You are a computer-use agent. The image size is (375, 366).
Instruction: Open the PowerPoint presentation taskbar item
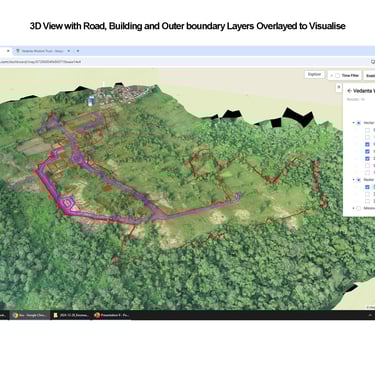click(x=111, y=315)
